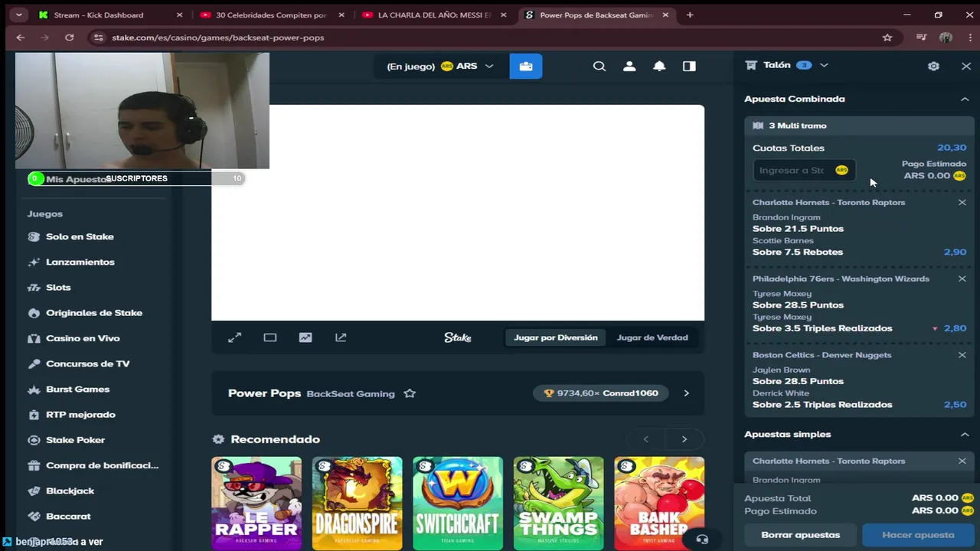Collapse the Apuestas simples section

tap(965, 434)
